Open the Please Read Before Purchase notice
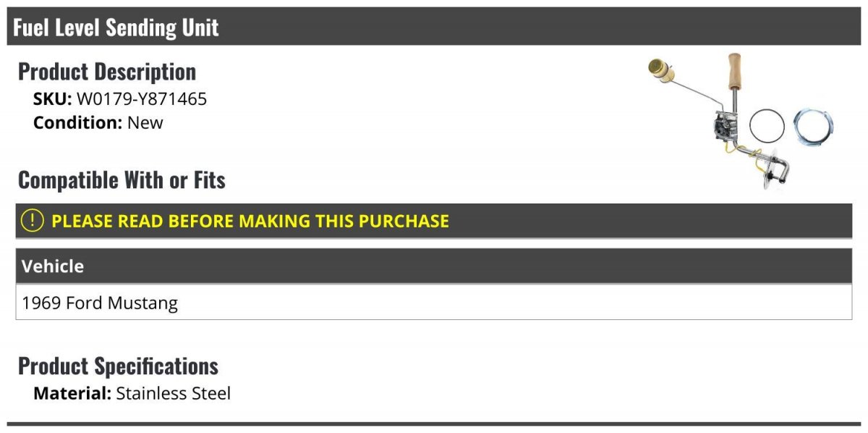 pyautogui.click(x=250, y=221)
